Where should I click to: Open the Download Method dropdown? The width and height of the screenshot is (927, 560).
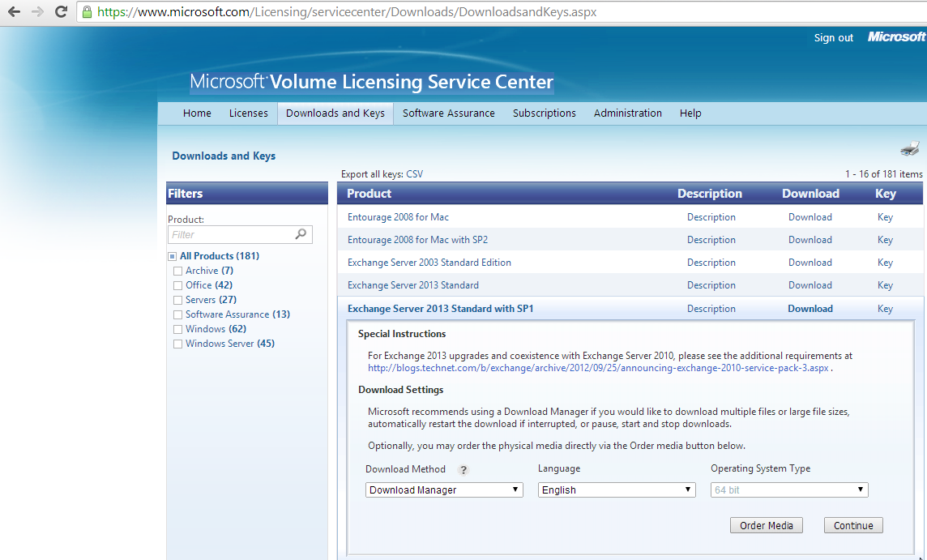443,490
